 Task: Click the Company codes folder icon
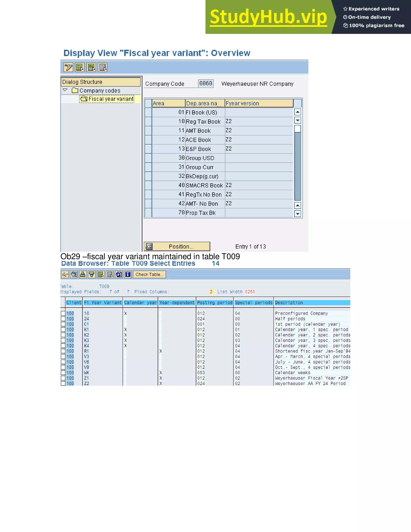click(75, 90)
